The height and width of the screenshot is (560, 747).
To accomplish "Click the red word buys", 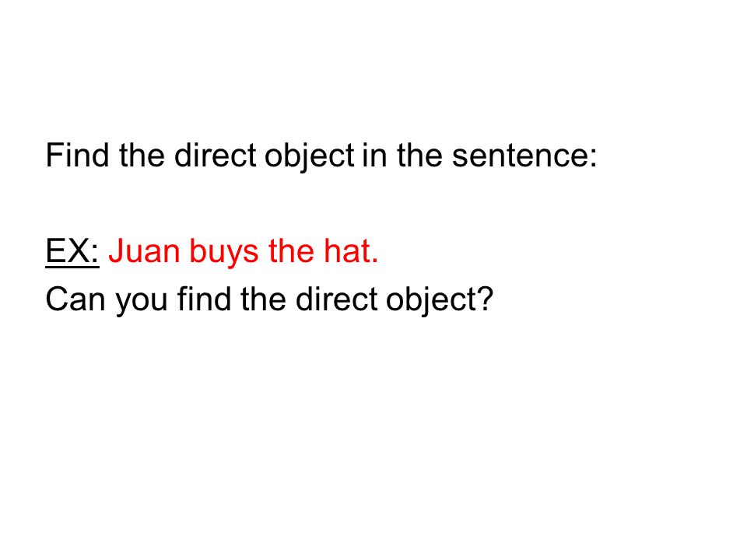I will click(x=224, y=254).
